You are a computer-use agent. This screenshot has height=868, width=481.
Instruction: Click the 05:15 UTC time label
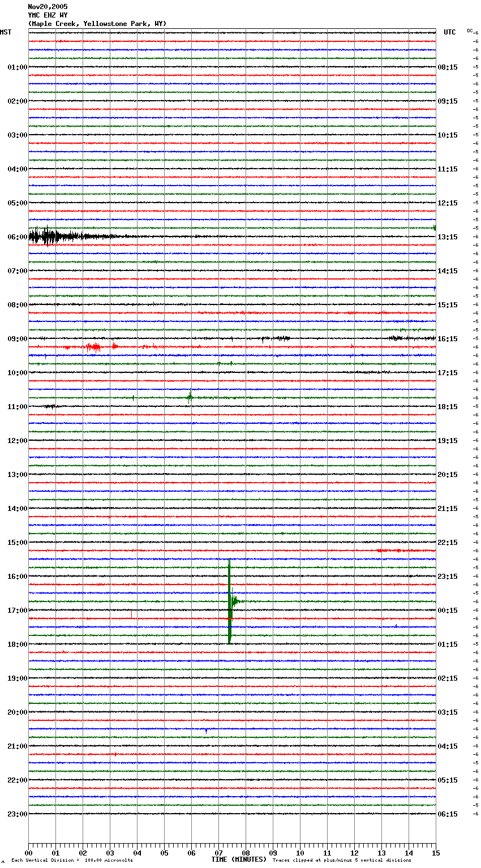click(x=448, y=780)
